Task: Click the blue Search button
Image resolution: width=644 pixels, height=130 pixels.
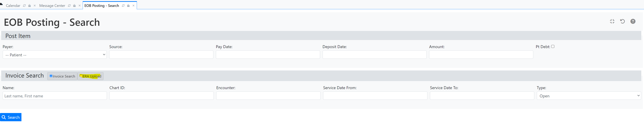Action: [x=11, y=117]
